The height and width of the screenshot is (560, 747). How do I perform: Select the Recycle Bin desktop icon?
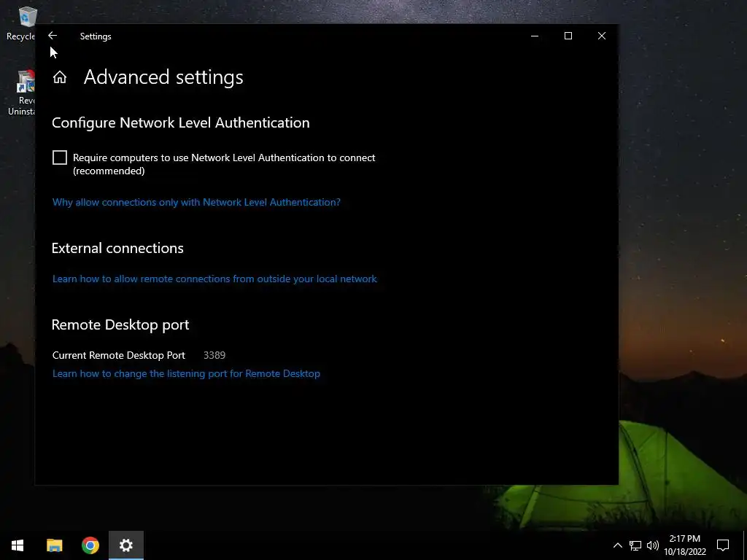coord(20,24)
